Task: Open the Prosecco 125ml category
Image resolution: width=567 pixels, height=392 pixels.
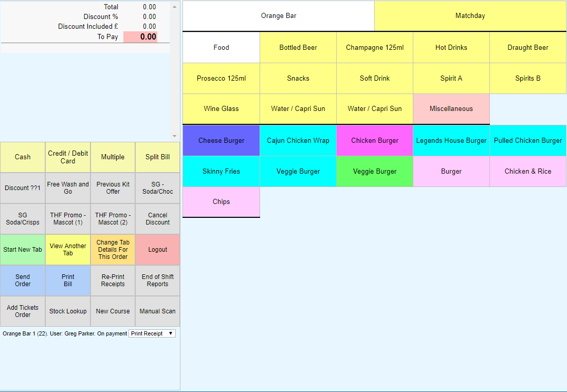Action: click(x=222, y=79)
